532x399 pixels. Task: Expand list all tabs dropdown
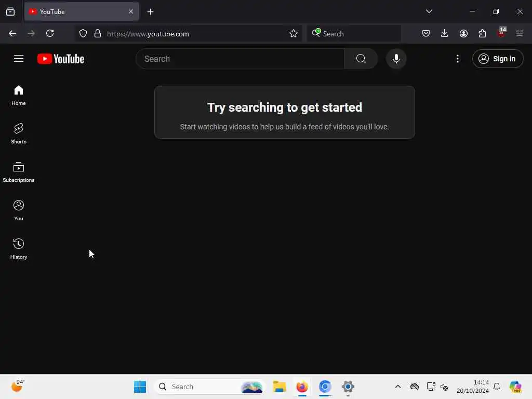click(x=429, y=11)
